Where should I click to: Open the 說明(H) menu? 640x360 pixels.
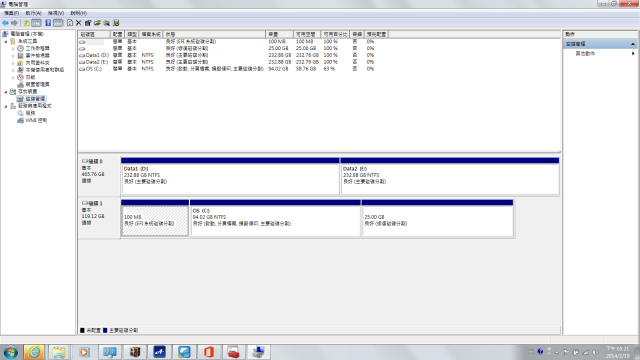click(78, 13)
